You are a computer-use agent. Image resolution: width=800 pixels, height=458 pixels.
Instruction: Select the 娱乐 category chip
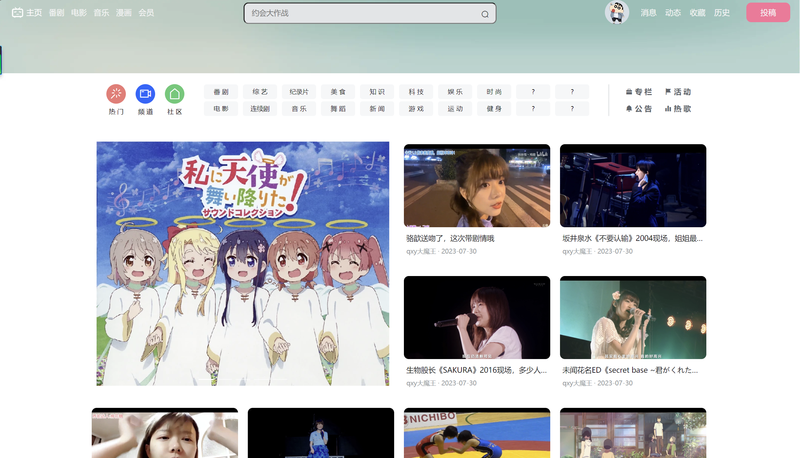(x=455, y=92)
